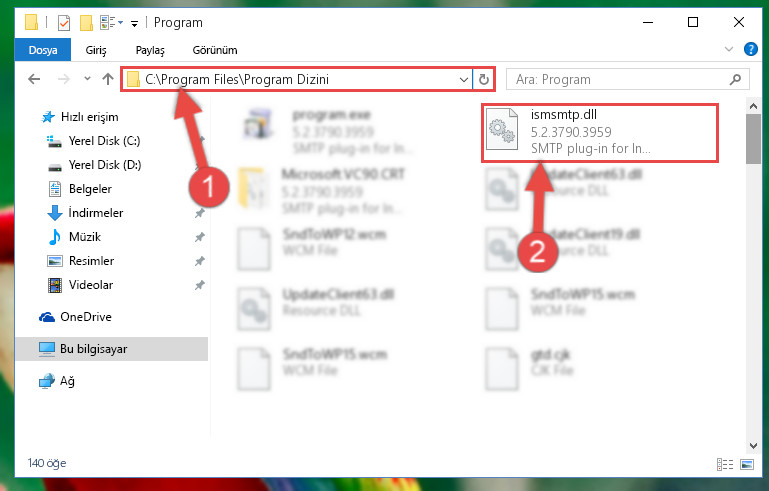The image size is (769, 491).
Task: Open the recent locations dropdown arrow
Action: click(87, 78)
